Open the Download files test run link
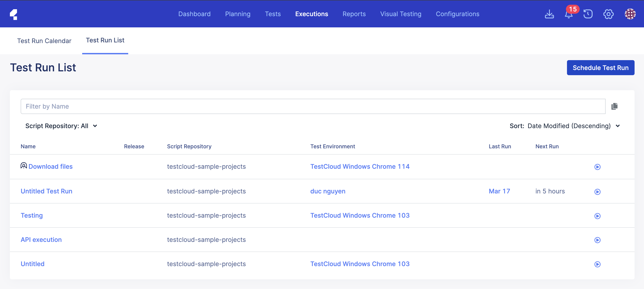644x289 pixels. [x=51, y=166]
